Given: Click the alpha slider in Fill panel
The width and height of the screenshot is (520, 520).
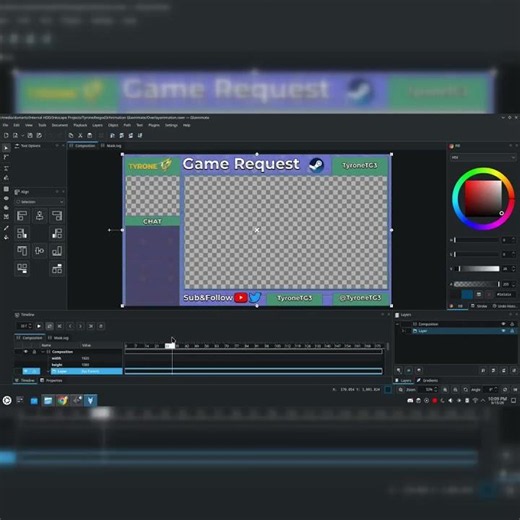Looking at the screenshot, I should (x=477, y=284).
